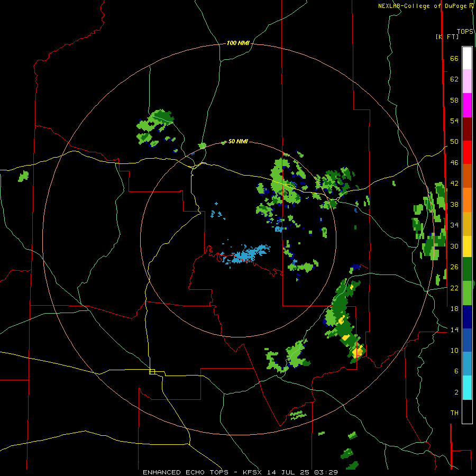Click the magenta legend color band
Viewport: 476px width, 476px height.
467,105
